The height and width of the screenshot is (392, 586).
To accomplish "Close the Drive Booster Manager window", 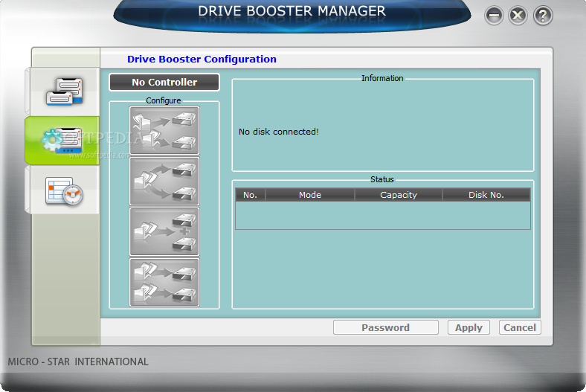I will [518, 16].
